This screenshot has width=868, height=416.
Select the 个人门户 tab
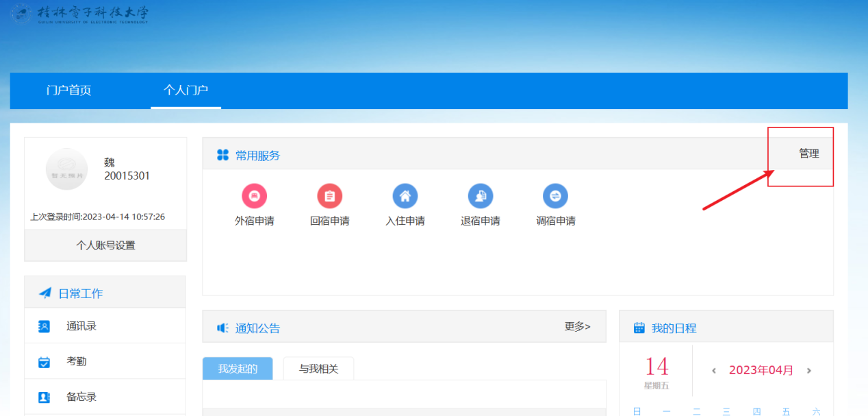(186, 90)
